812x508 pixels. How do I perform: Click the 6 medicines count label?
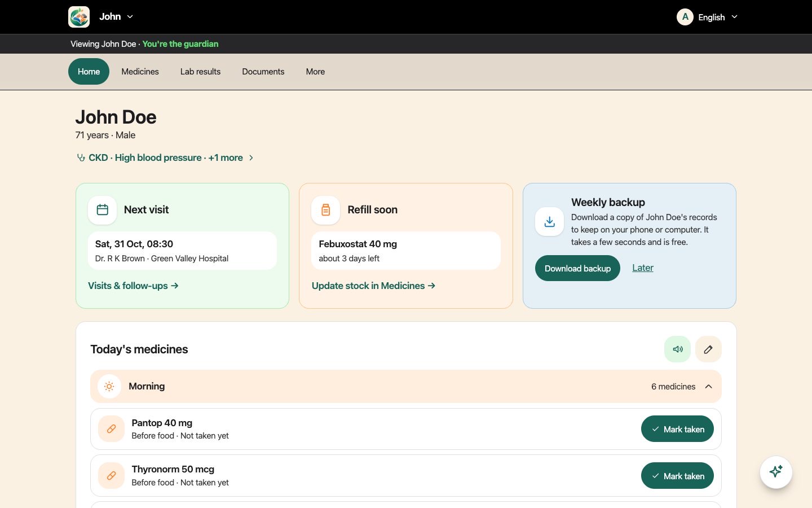pos(673,387)
